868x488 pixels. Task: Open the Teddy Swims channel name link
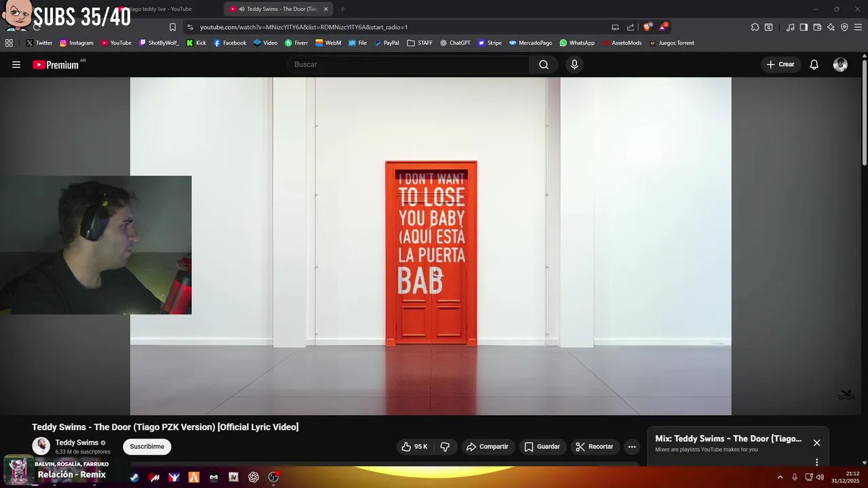click(x=77, y=443)
